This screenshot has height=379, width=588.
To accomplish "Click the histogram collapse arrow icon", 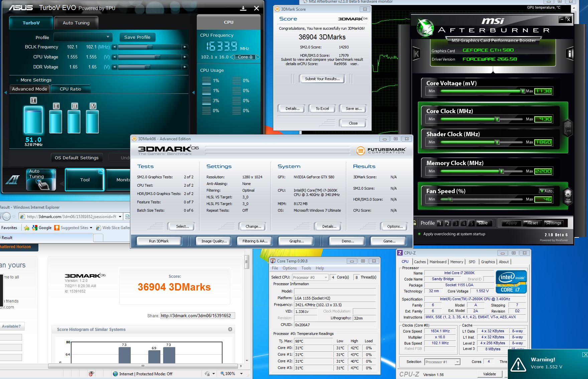I will (230, 329).
